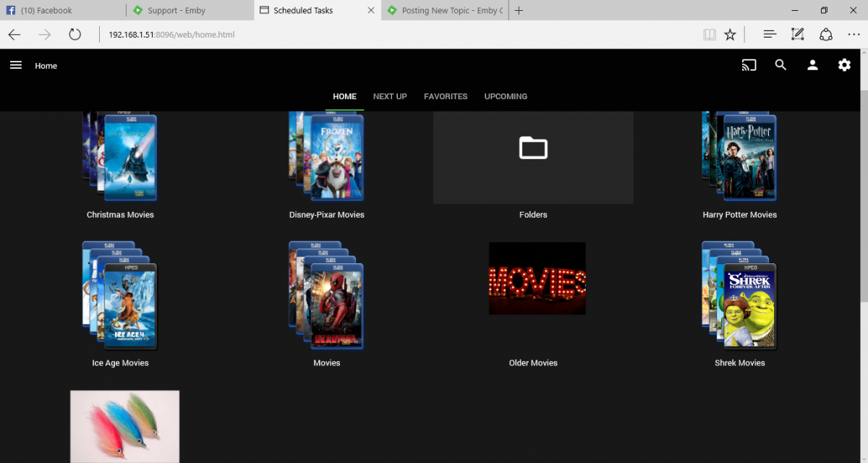Switch to the Favorites tab
This screenshot has height=463, width=868.
[446, 96]
